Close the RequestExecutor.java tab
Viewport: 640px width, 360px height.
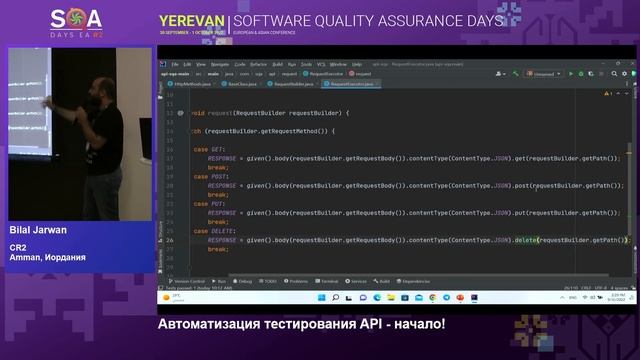point(377,84)
